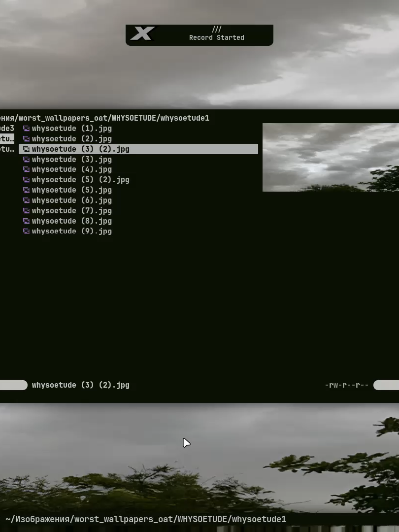Click the image preview thumbnail in right pane
The image size is (399, 532).
click(331, 158)
